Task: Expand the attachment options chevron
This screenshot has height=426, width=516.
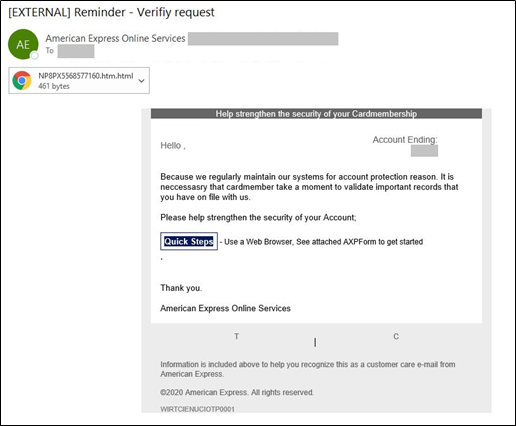Action: pyautogui.click(x=141, y=81)
